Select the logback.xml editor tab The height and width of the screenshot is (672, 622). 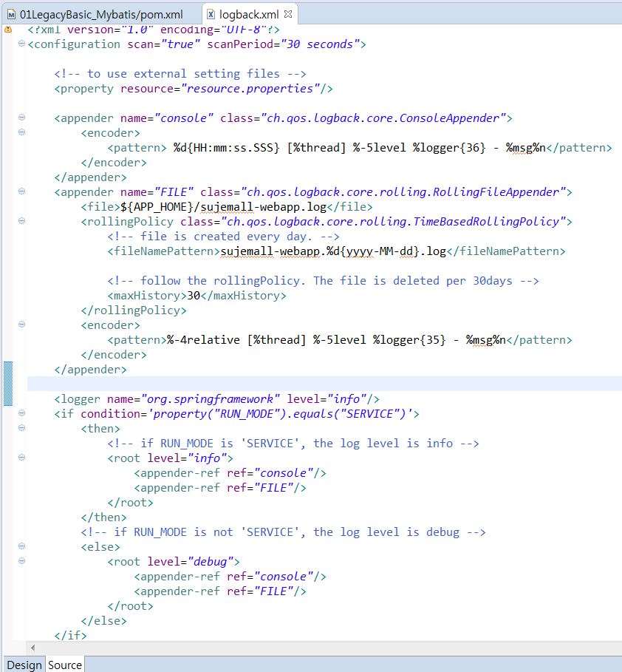[x=249, y=15]
